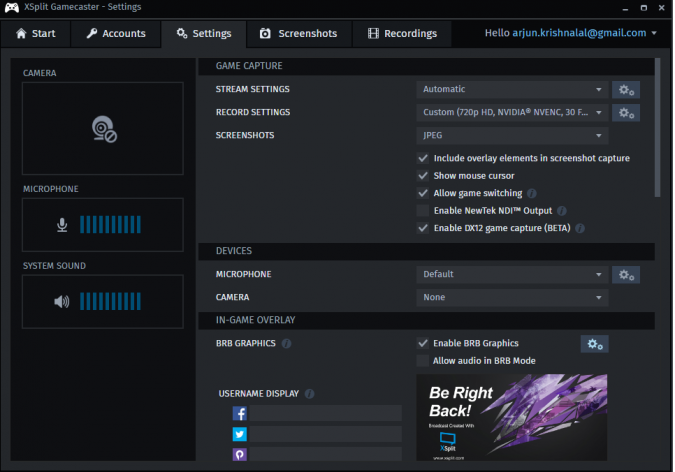Open the Accounts tab

point(116,33)
